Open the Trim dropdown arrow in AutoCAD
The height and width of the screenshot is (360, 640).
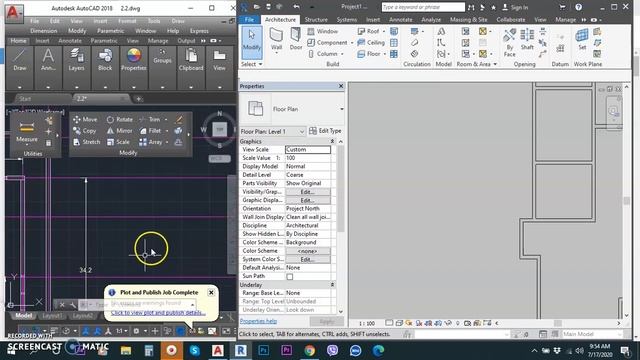click(x=166, y=120)
